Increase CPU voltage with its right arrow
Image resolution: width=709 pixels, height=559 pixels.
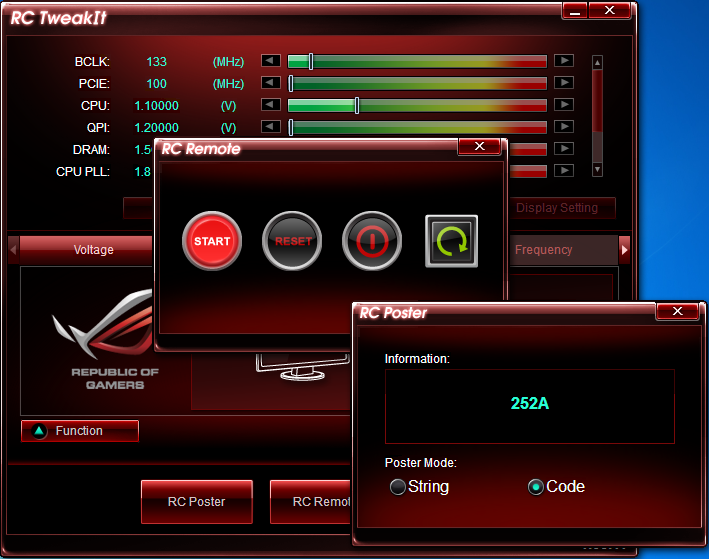tap(564, 105)
